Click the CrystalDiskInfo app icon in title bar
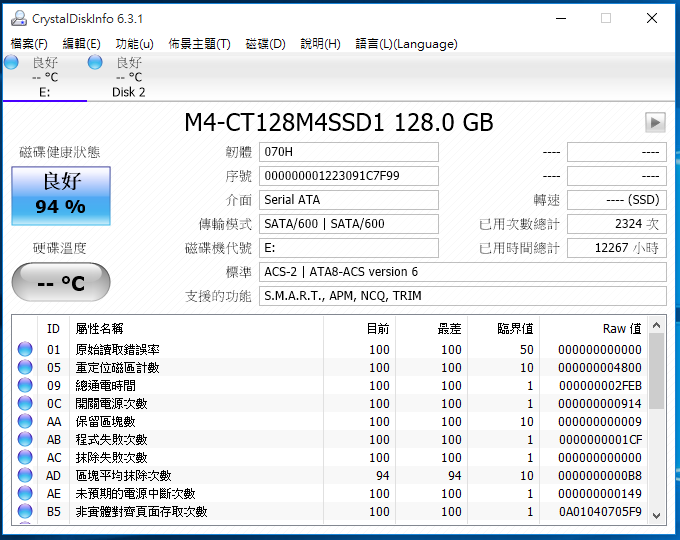The width and height of the screenshot is (680, 540). pos(19,18)
